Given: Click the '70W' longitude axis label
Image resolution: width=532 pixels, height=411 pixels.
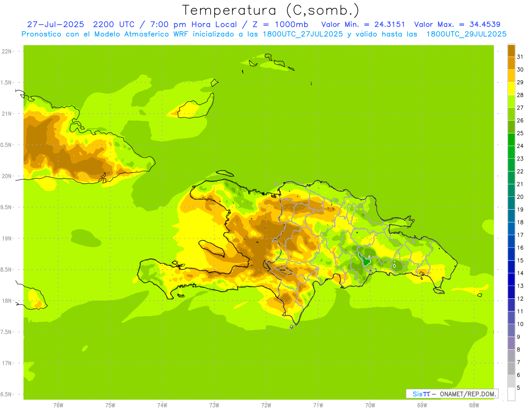Looking at the screenshot, I should (x=370, y=405).
